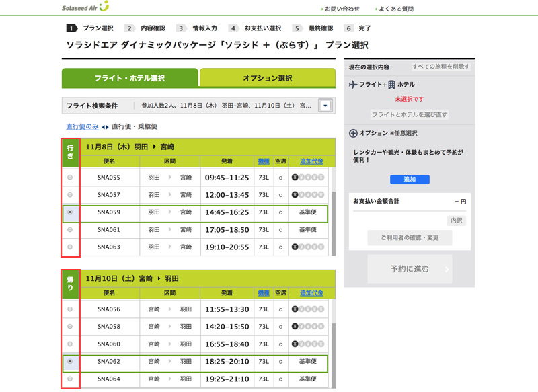Screen dimensions: 538x392
Task: Select return flight SNA062 radio button
Action: (70, 362)
